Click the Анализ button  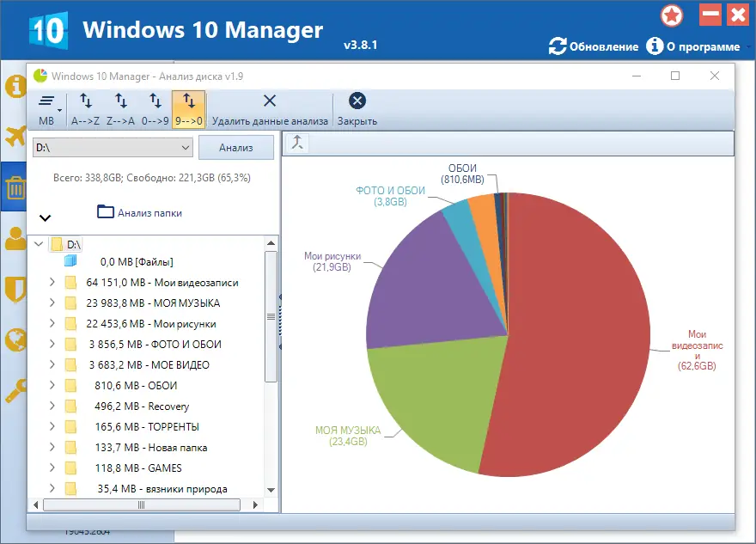click(x=236, y=148)
